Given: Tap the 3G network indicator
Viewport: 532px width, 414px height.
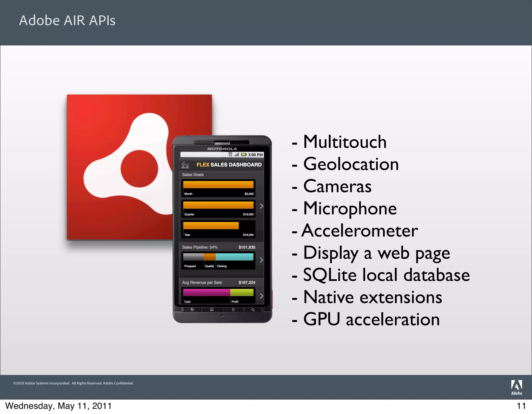Looking at the screenshot, I should click(x=230, y=154).
